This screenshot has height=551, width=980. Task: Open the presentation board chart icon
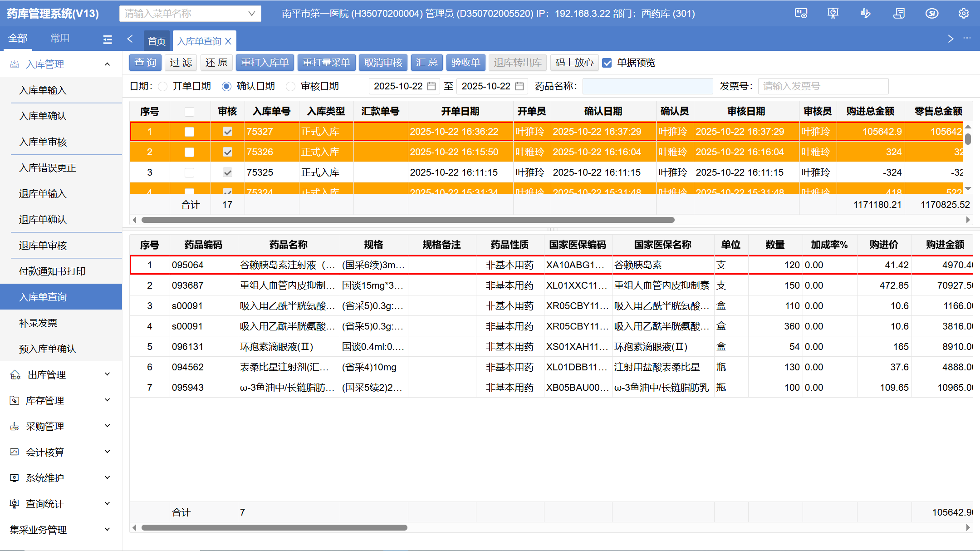(833, 13)
